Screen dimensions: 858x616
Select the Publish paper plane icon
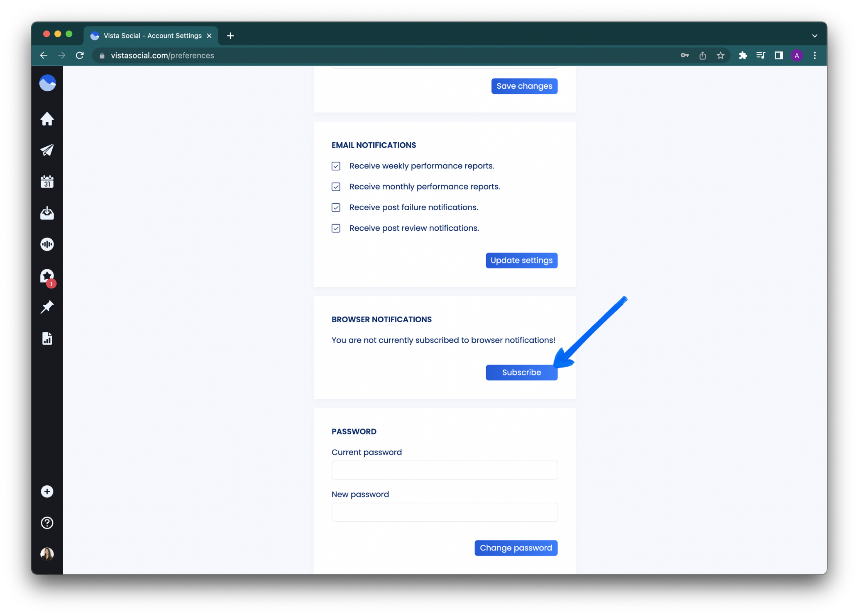47,150
